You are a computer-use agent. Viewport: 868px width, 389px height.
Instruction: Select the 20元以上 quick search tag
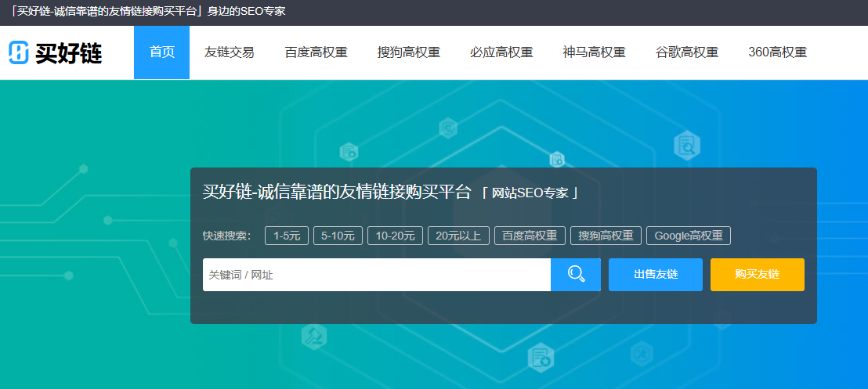click(458, 236)
